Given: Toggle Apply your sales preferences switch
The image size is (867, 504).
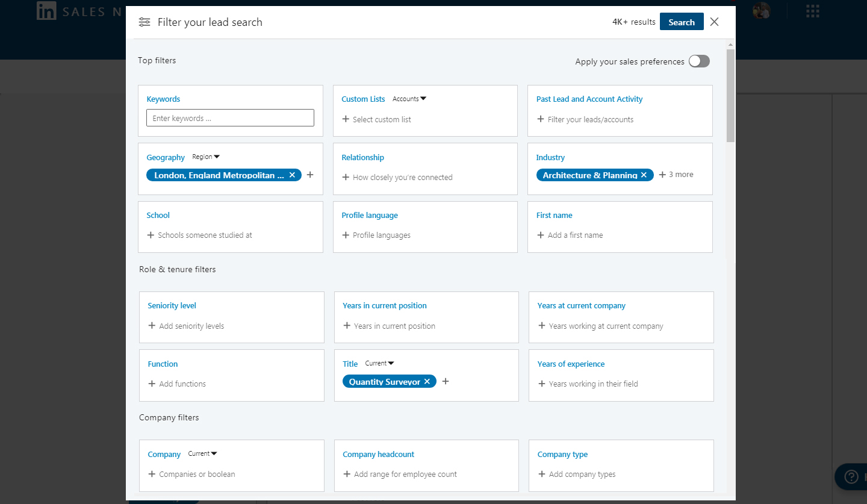Looking at the screenshot, I should 699,61.
